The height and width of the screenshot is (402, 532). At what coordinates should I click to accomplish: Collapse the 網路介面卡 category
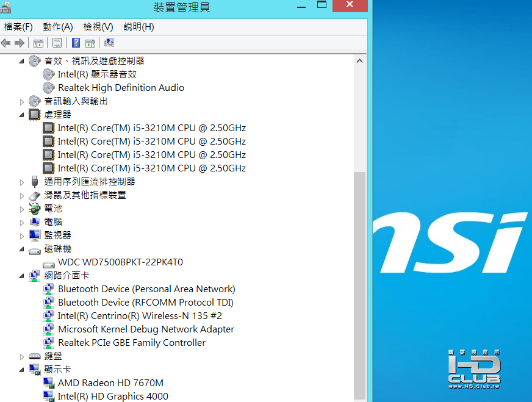(22, 276)
